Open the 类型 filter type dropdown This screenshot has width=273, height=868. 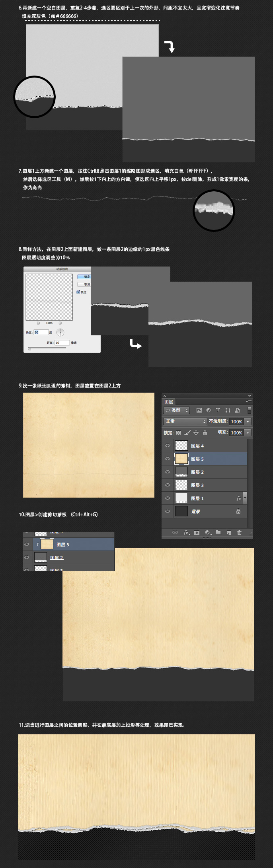click(177, 410)
